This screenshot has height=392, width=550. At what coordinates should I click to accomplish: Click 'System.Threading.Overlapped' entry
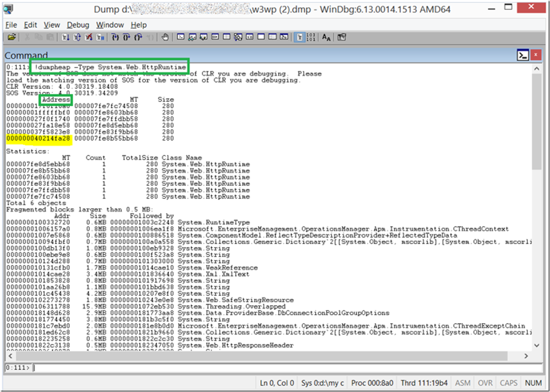pyautogui.click(x=232, y=306)
